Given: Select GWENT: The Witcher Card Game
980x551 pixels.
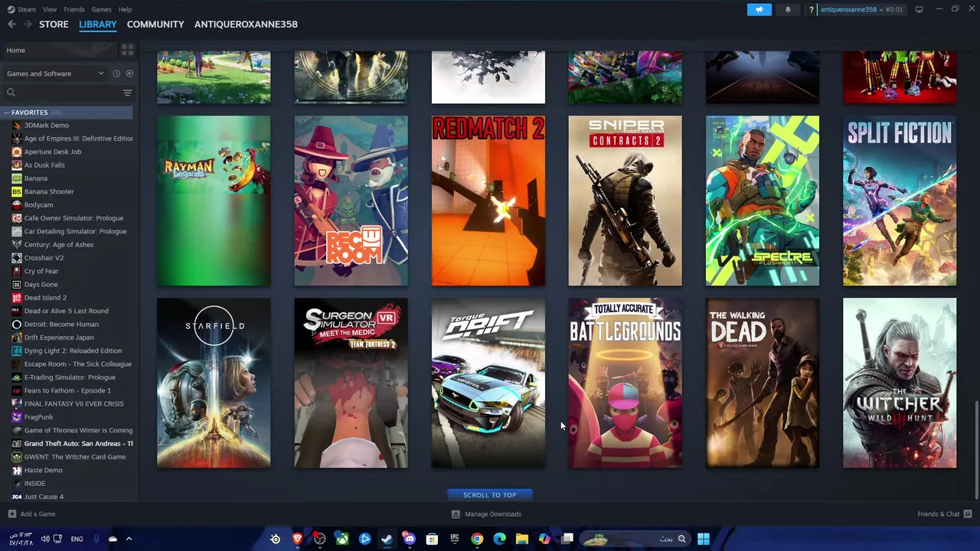Looking at the screenshot, I should tap(74, 457).
